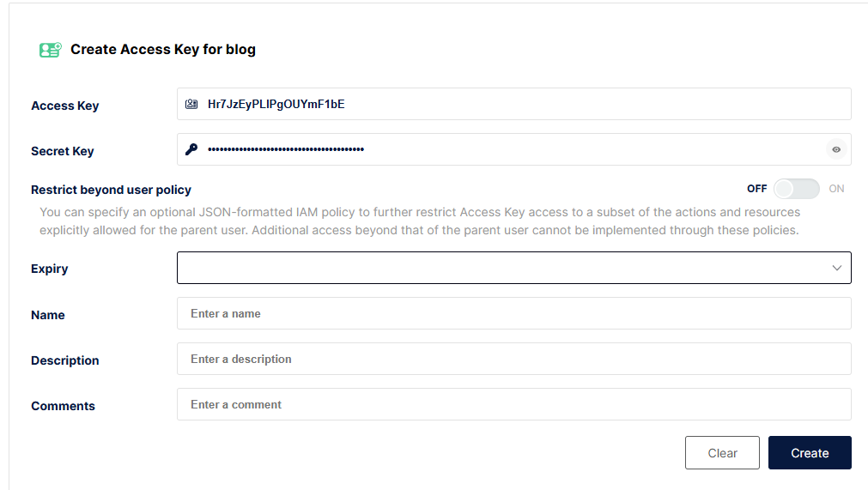Click the Create button
The image size is (868, 490).
tap(810, 453)
